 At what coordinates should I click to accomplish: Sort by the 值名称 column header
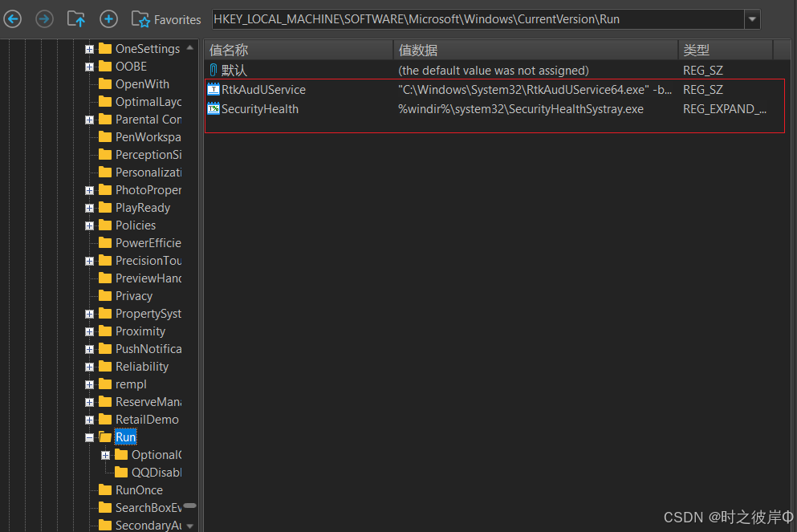(x=299, y=50)
